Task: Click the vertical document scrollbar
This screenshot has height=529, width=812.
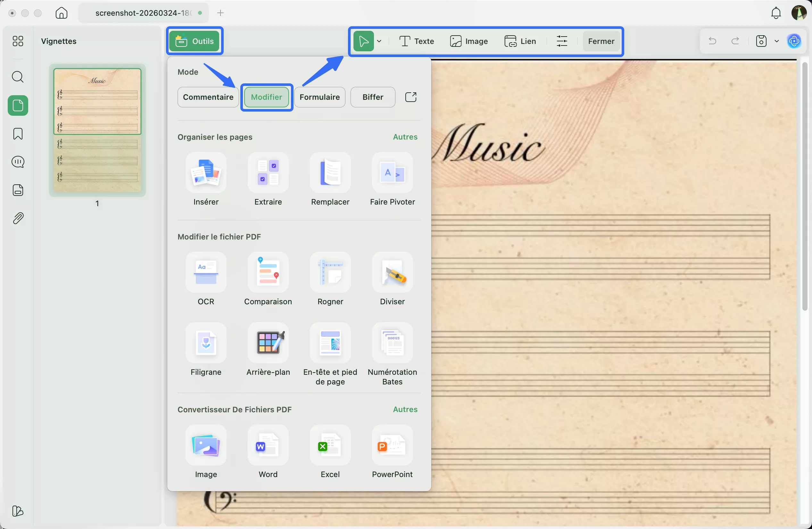Action: 805,186
